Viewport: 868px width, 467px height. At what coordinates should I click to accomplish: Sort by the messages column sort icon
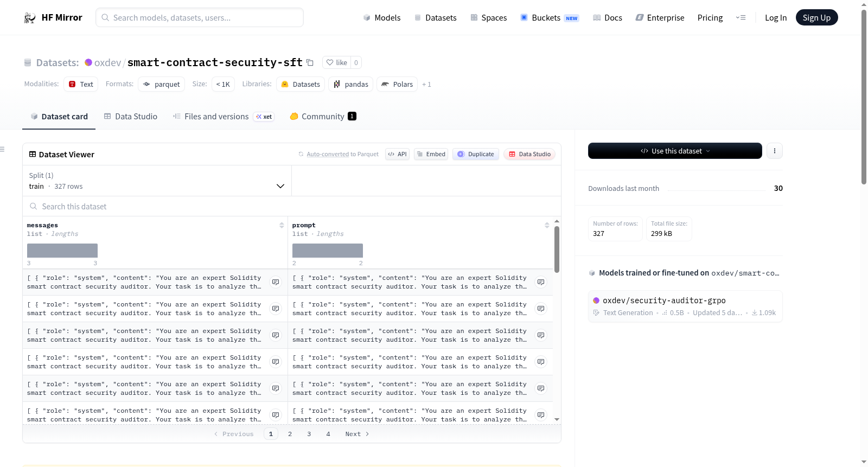tap(282, 225)
